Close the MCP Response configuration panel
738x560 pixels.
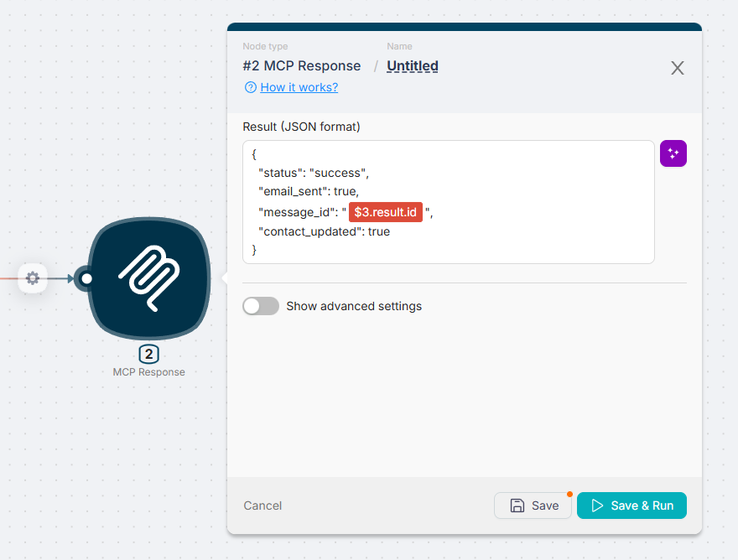point(677,68)
